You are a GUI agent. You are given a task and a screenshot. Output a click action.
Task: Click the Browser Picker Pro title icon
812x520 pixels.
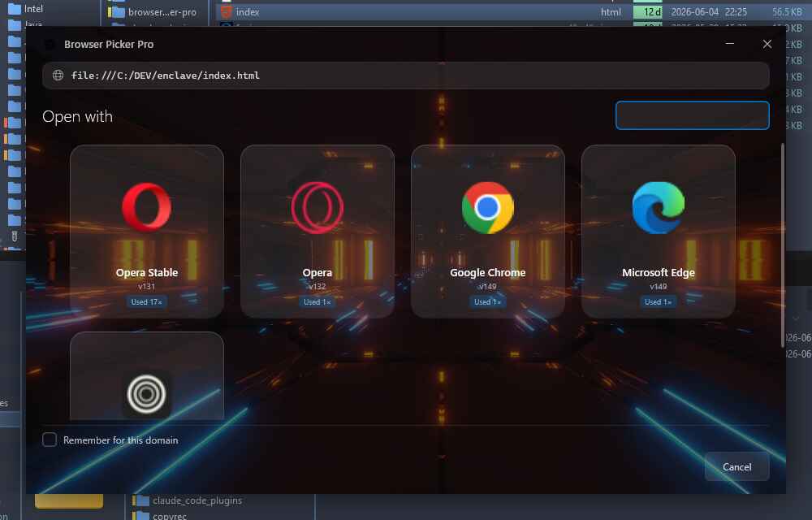[50, 45]
